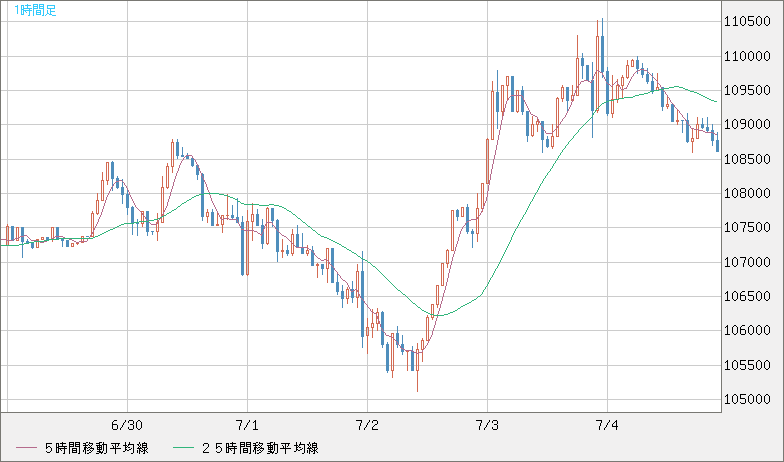Select the 7/4 date label
Screen dimensions: 784x462
coord(607,426)
